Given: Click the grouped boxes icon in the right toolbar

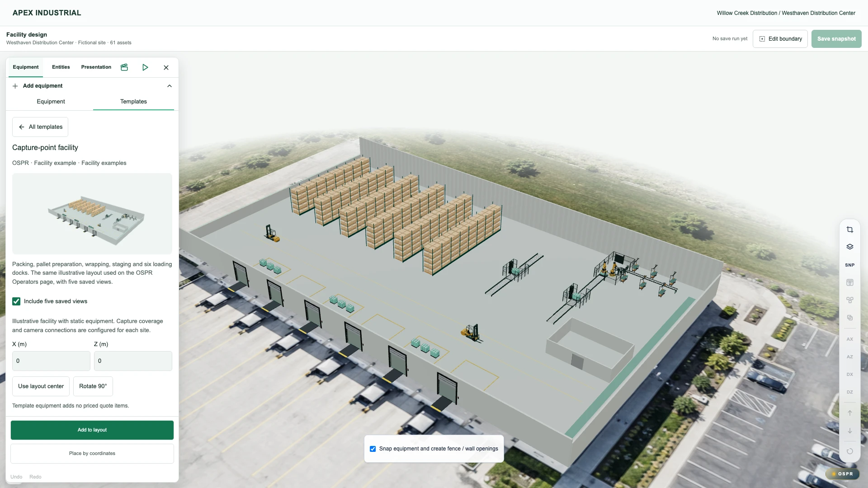Looking at the screenshot, I should pyautogui.click(x=850, y=300).
